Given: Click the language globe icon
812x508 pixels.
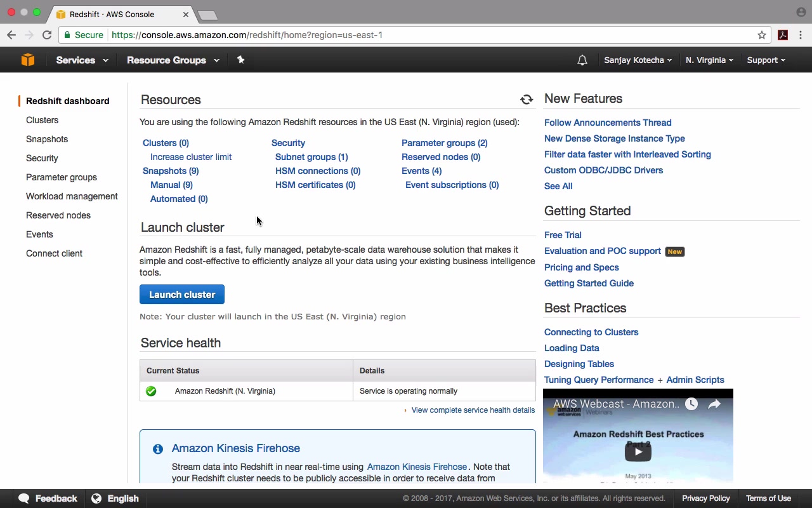Looking at the screenshot, I should coord(96,498).
